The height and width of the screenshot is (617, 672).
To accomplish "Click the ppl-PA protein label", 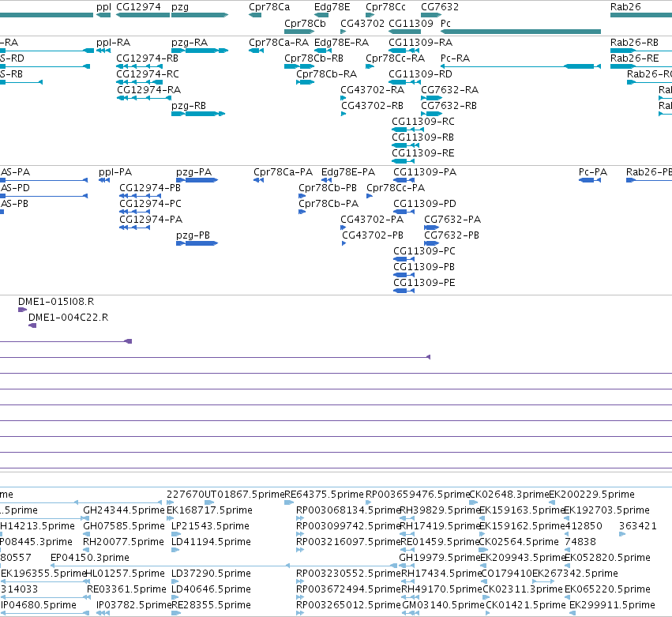I will coord(115,173).
